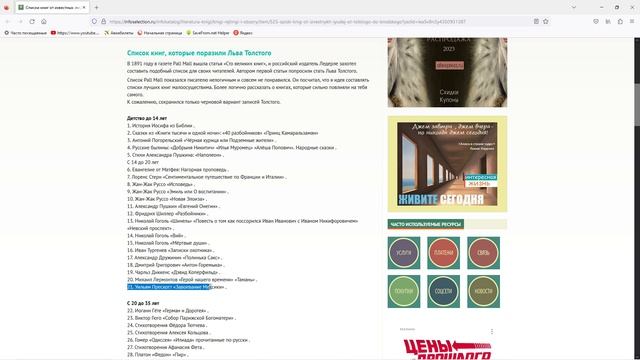Click the 'Связь' round resource icon
The width and height of the screenshot is (640, 360).
483,253
